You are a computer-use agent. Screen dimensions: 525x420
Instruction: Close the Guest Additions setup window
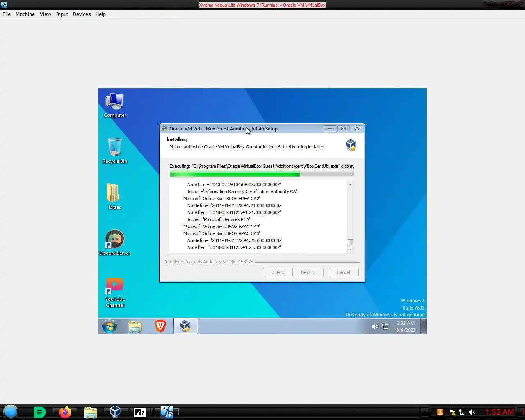(x=357, y=129)
